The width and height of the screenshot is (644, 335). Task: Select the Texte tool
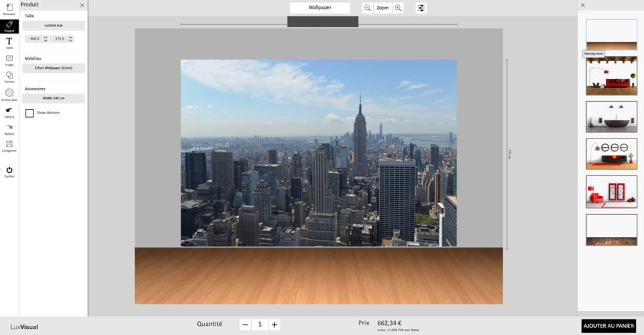(x=9, y=42)
